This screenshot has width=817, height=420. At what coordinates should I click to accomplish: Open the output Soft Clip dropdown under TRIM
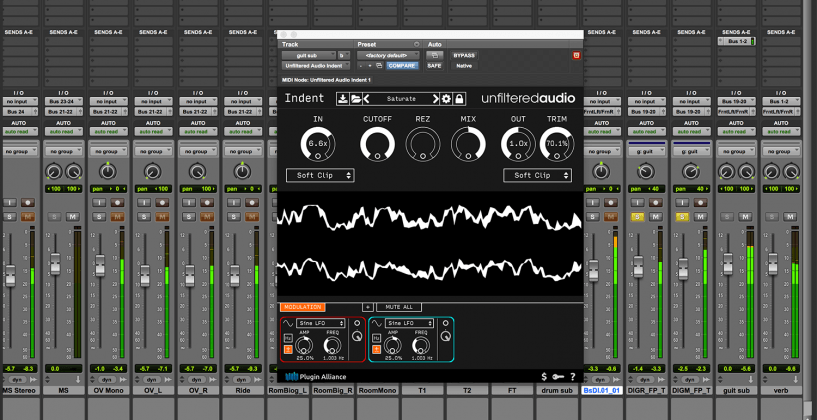538,175
